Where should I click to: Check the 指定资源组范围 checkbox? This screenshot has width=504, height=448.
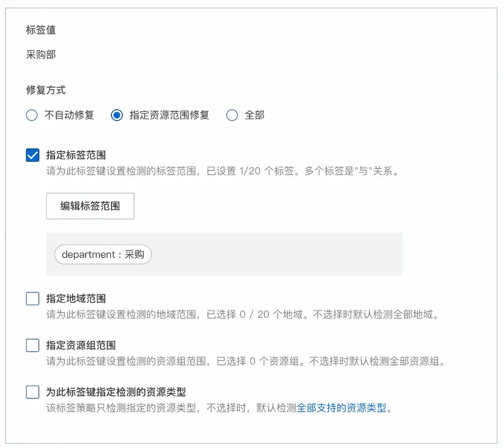click(x=33, y=346)
